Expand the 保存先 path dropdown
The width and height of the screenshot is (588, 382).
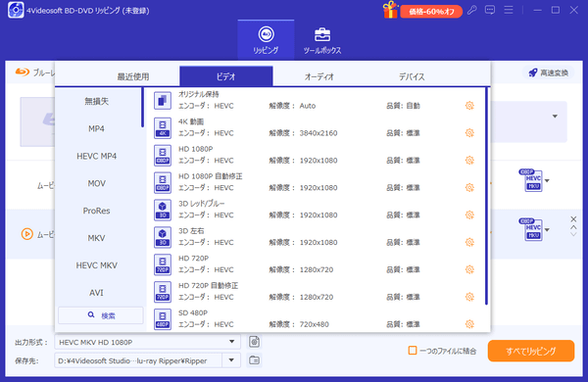click(x=231, y=360)
